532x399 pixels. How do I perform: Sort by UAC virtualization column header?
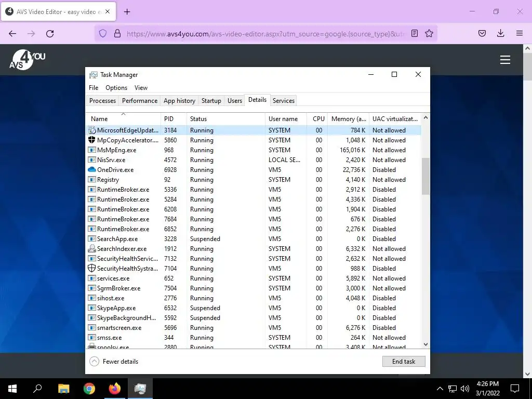395,119
